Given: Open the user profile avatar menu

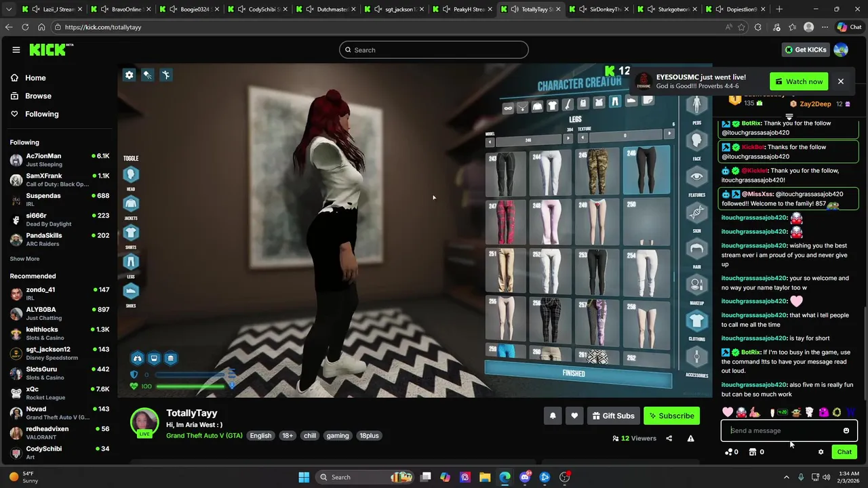Looking at the screenshot, I should point(841,49).
